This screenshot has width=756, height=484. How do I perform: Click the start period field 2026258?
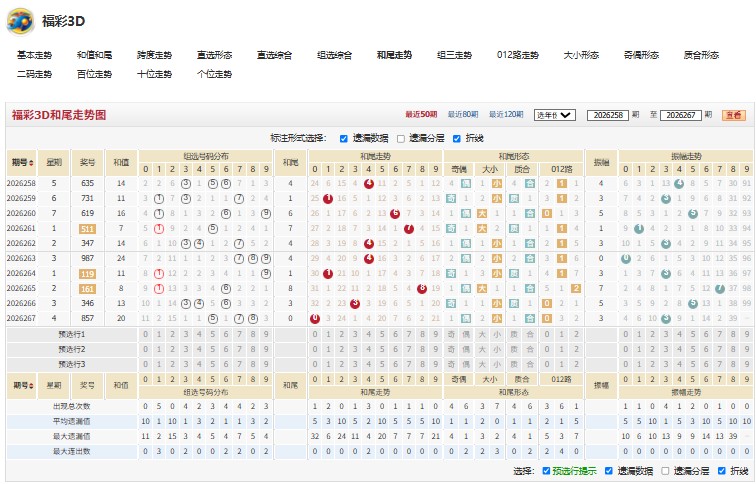click(608, 115)
